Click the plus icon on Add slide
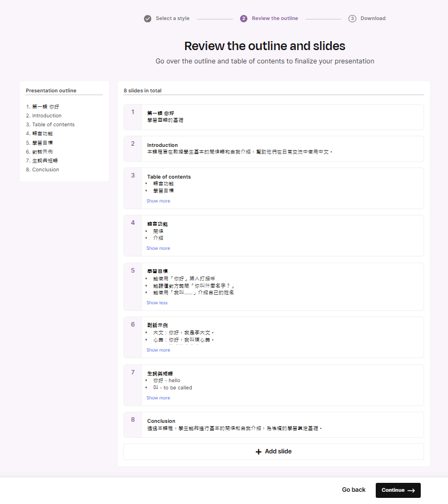This screenshot has height=504, width=448. click(258, 452)
